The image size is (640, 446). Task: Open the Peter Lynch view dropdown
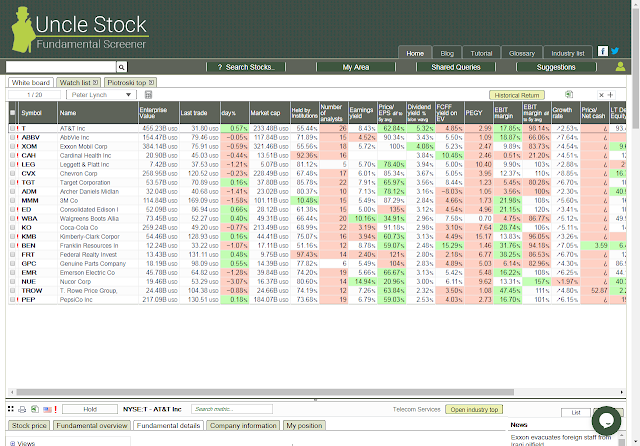click(101, 95)
